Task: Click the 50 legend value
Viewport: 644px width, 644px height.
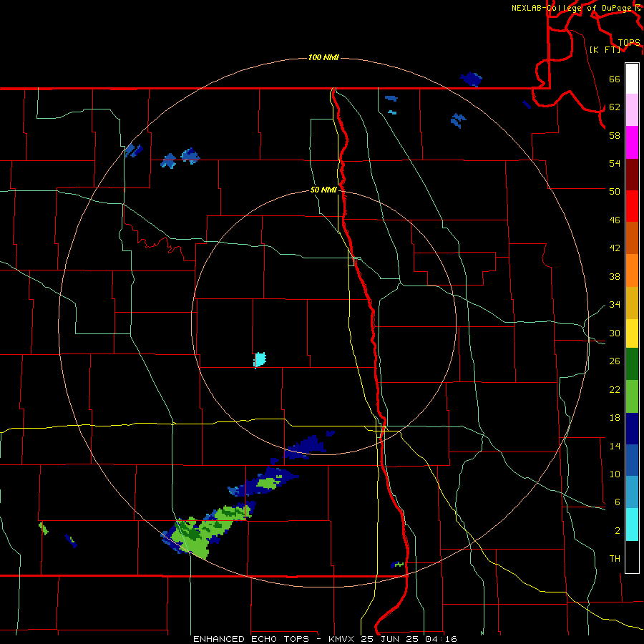Action: pyautogui.click(x=615, y=191)
